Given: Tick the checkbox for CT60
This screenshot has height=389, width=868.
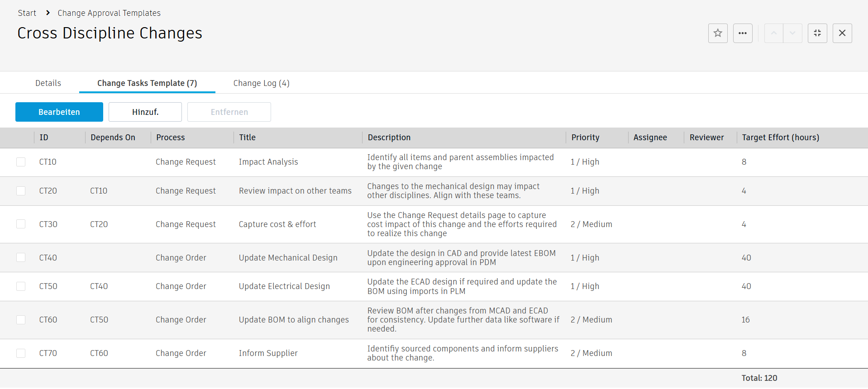Looking at the screenshot, I should (21, 320).
